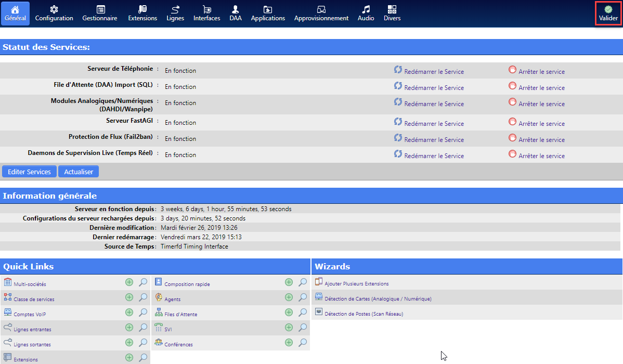Click the stop icon for Fail2ban protection
The width and height of the screenshot is (623, 364).
click(513, 138)
